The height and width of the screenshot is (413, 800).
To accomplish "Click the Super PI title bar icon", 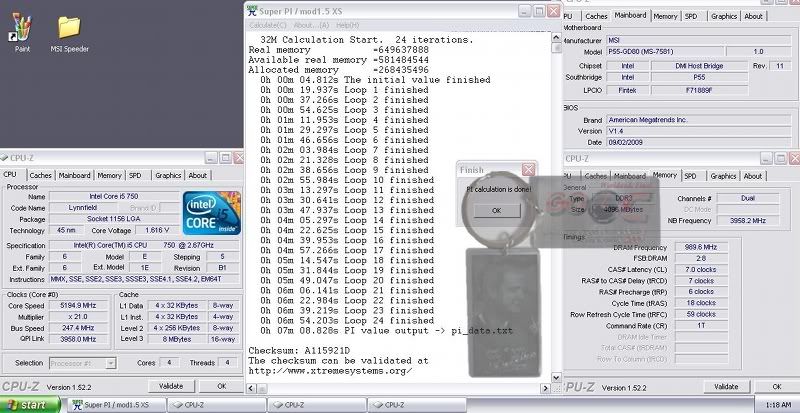I will point(252,11).
